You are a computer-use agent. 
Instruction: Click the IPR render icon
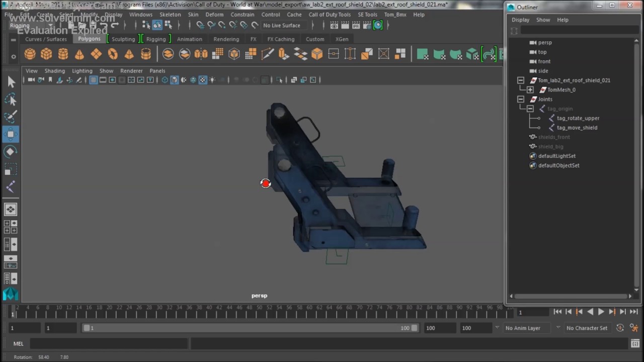pyautogui.click(x=356, y=25)
